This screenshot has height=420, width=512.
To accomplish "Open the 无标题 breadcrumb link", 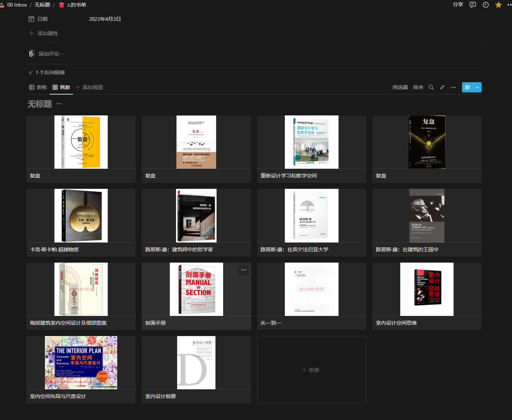I will coord(42,5).
